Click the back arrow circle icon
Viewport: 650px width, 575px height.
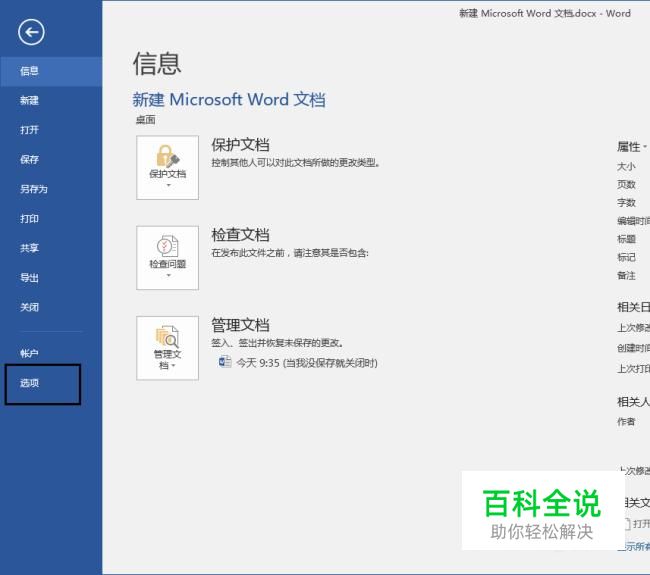tap(31, 32)
